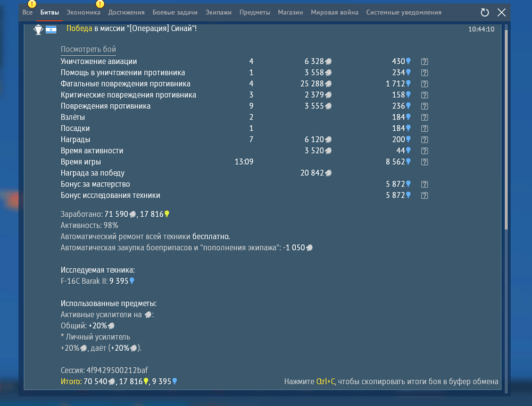This screenshot has width=532, height=406.
Task: Click silver lion icon in Итого line
Action: [x=112, y=382]
